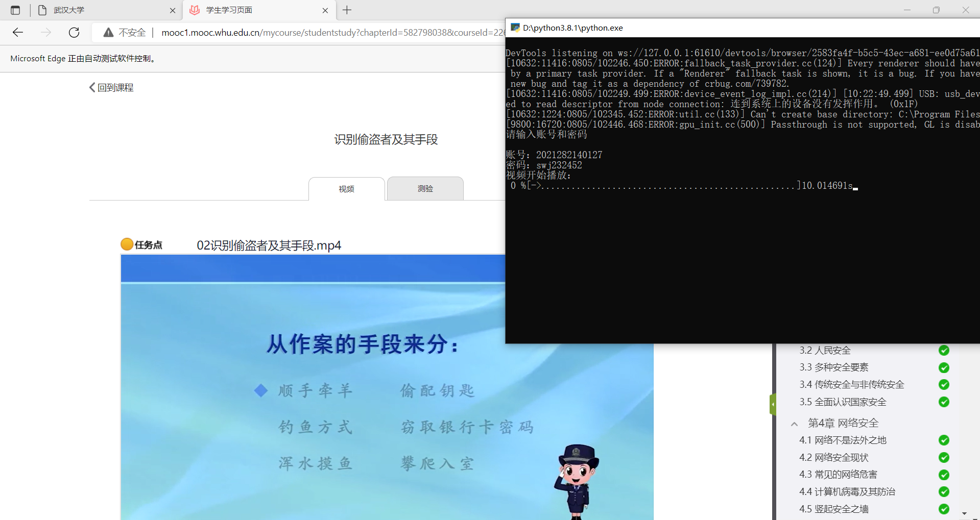
Task: Reload the page with the refresh icon
Action: point(74,33)
